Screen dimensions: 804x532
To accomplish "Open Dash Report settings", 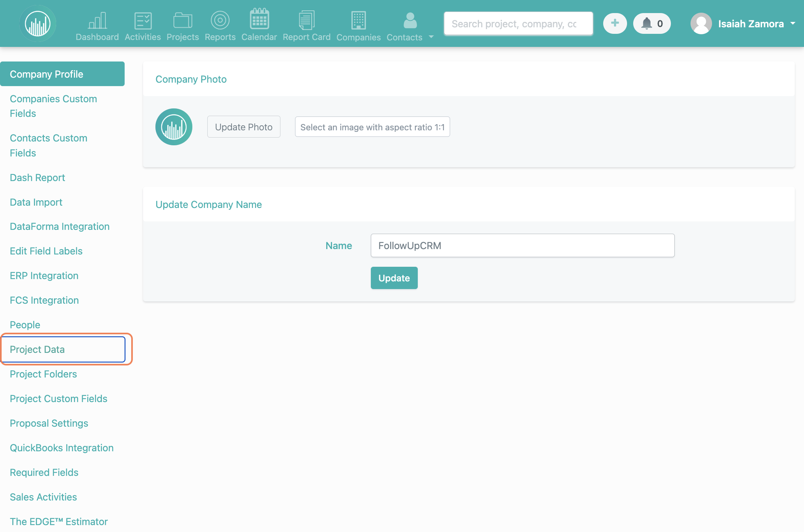I will click(x=37, y=178).
